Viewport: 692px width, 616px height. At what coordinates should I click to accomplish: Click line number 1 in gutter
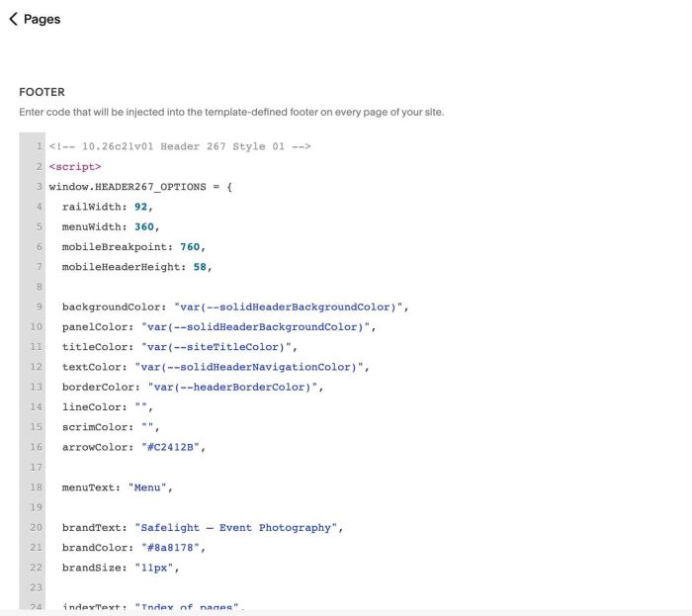[x=39, y=146]
